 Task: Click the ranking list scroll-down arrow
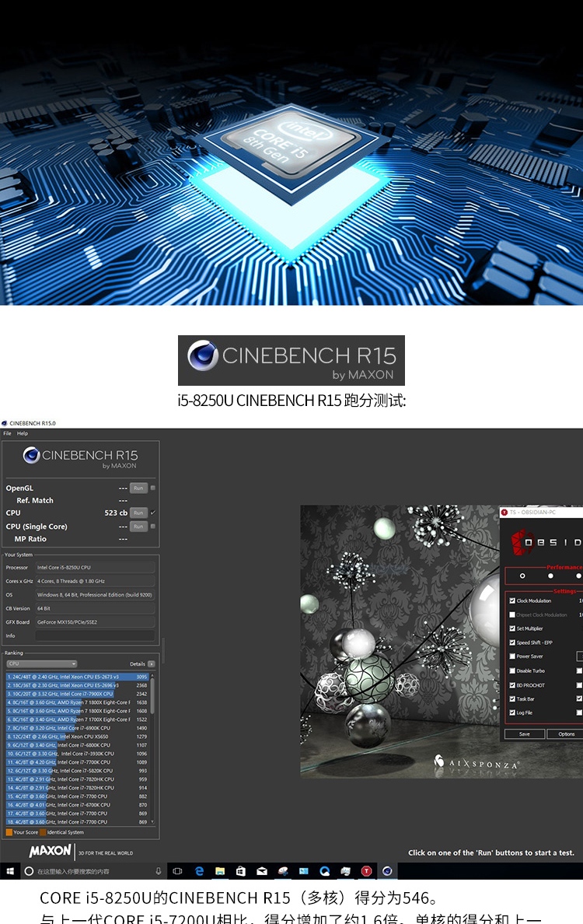153,821
